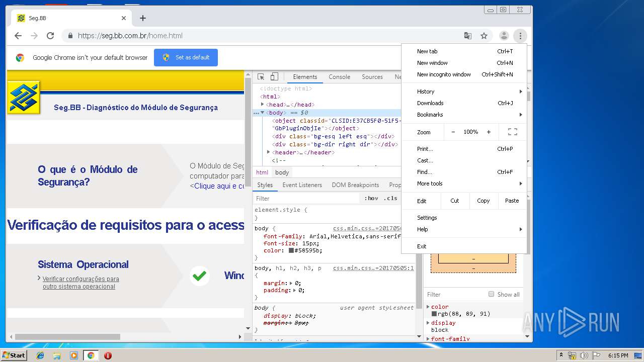The image size is (644, 362).
Task: Toggle the Show all checkbox in Computed pane
Action: coord(491,294)
